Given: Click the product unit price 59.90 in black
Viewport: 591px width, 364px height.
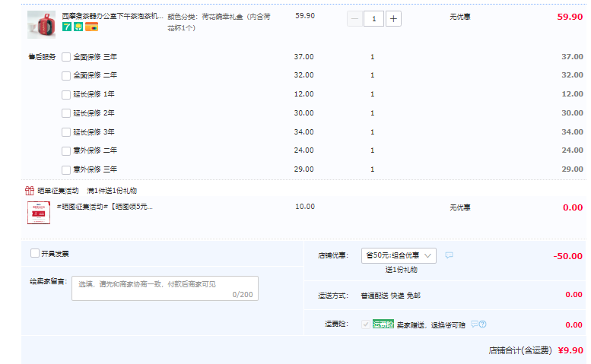Looking at the screenshot, I should [305, 16].
